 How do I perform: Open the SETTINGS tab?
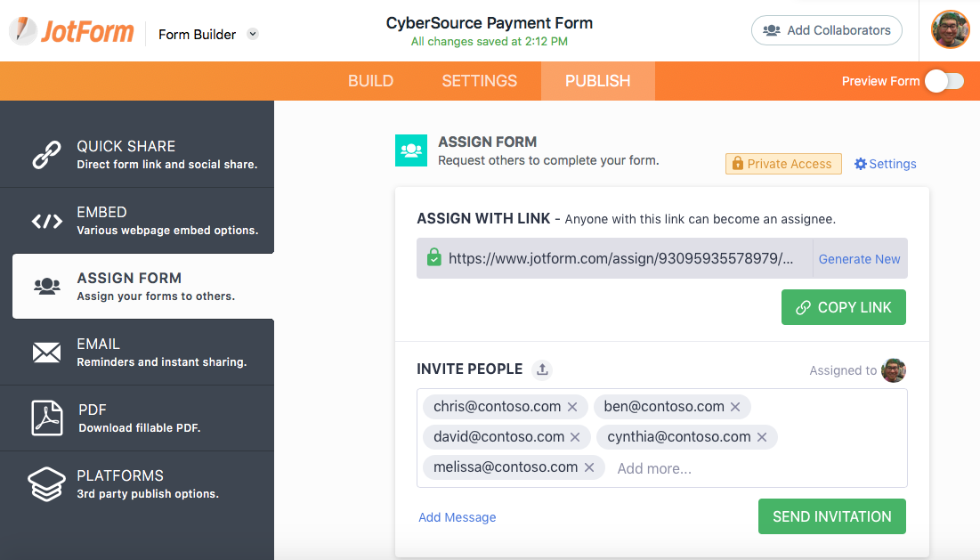coord(479,81)
